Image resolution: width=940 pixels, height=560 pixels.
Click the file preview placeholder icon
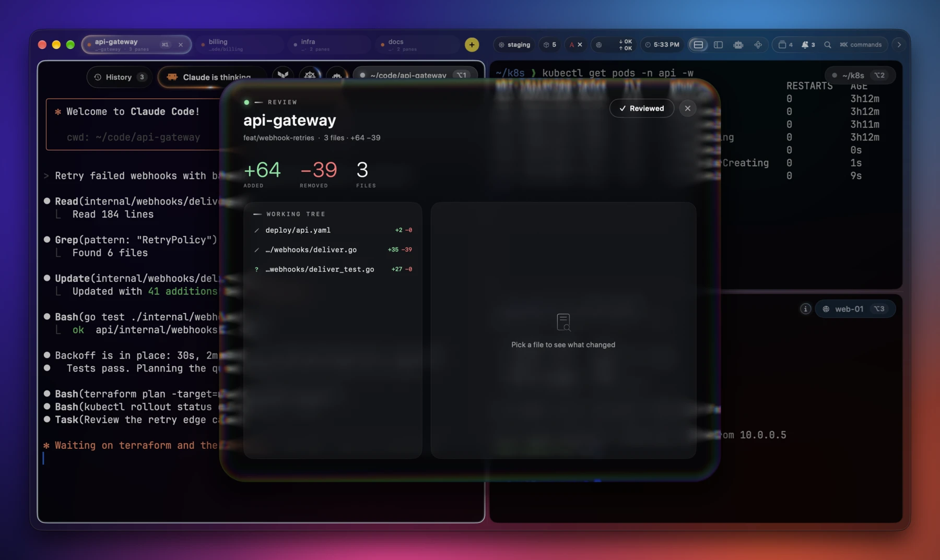pos(563,323)
